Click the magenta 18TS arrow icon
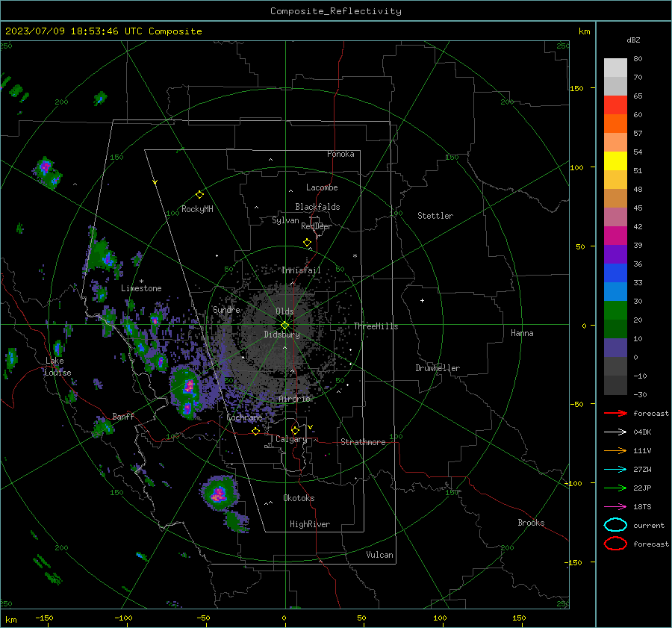Viewport: 672px width, 628px height. 615,507
